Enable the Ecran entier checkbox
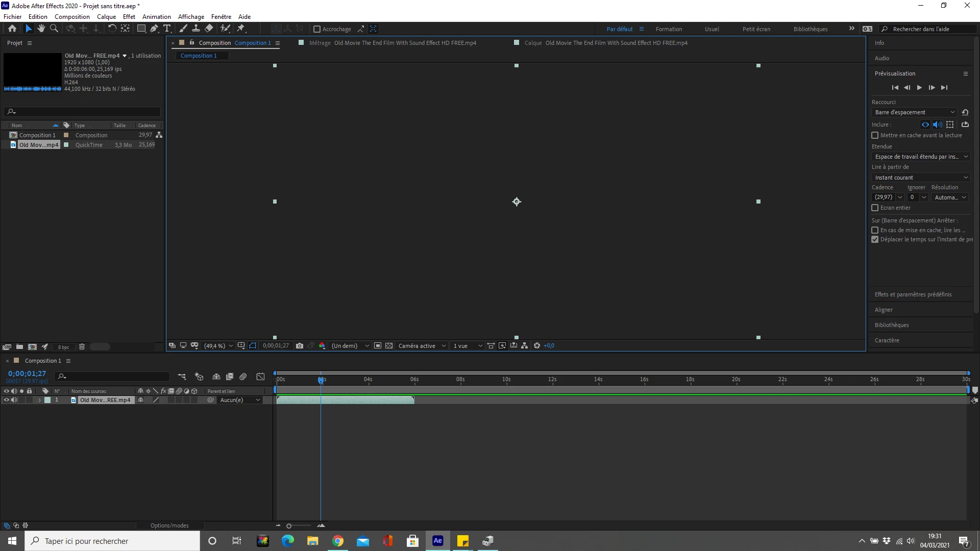 click(875, 208)
